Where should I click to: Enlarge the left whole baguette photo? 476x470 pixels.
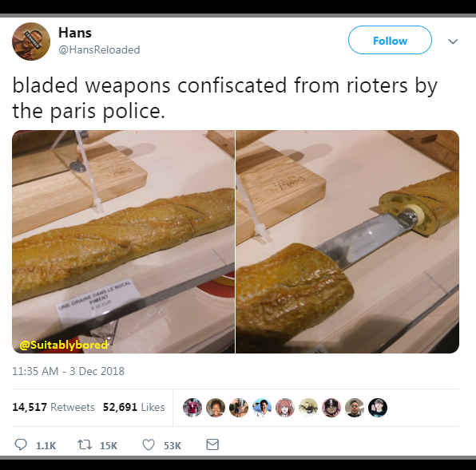point(123,242)
